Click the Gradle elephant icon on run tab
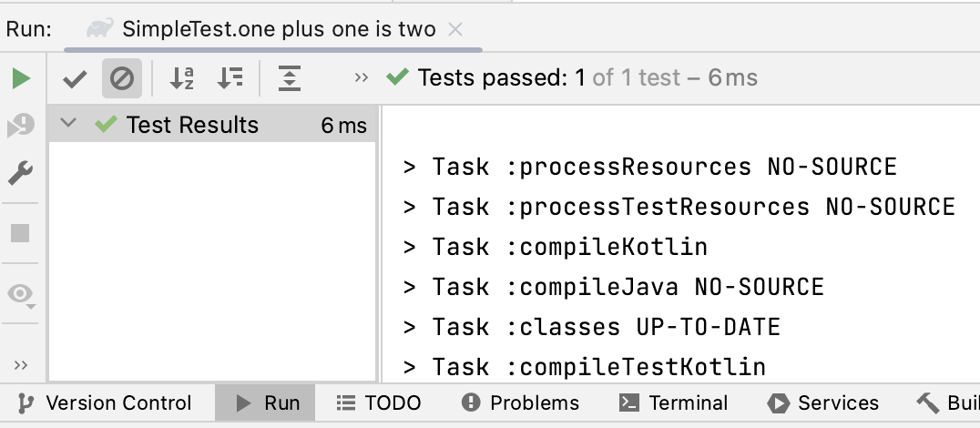980x428 pixels. tap(100, 28)
